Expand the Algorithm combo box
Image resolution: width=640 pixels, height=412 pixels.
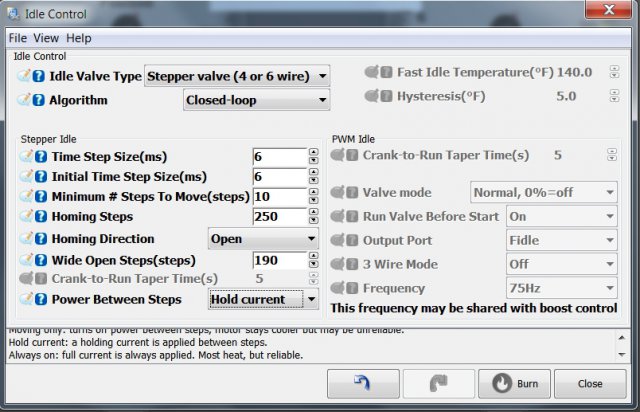(x=256, y=100)
